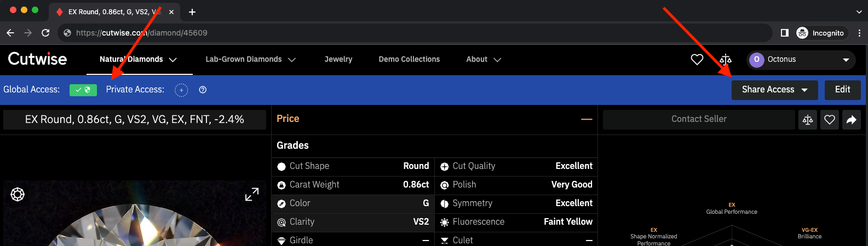Screen dimensions: 868x246
Task: Click the Girdle row label
Action: tap(301, 241)
